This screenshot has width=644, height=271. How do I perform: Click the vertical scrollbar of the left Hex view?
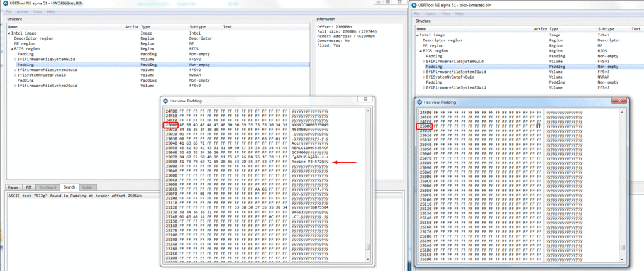pos(368,185)
